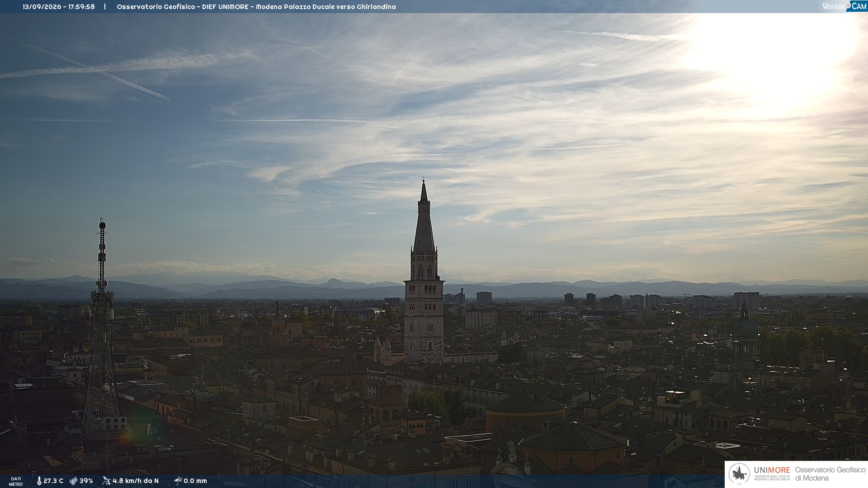Click the UNIMORE university seal emblem
The image size is (868, 488).
(x=739, y=474)
